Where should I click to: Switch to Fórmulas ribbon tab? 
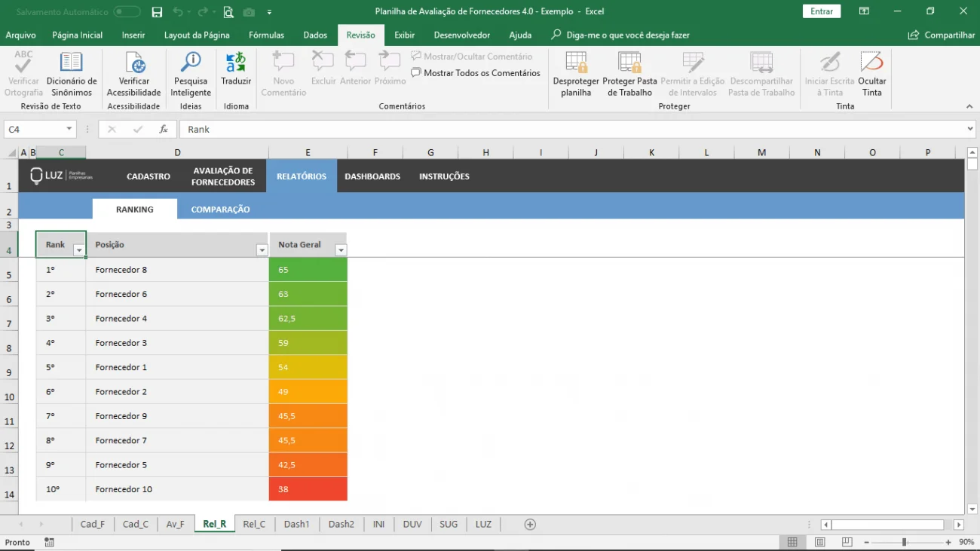[267, 35]
